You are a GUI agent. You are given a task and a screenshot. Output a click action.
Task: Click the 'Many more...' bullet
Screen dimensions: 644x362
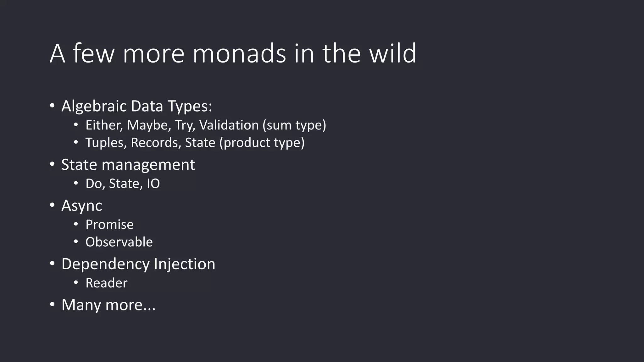point(108,305)
